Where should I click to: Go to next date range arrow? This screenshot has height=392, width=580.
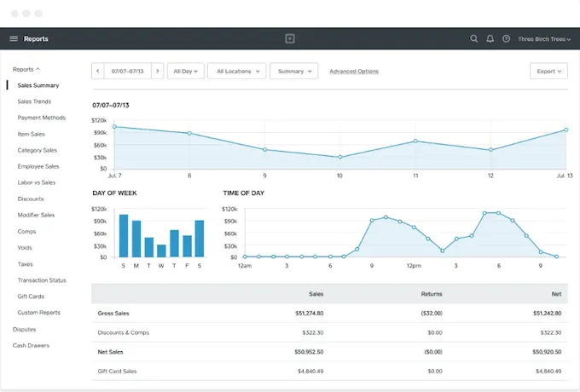point(157,72)
